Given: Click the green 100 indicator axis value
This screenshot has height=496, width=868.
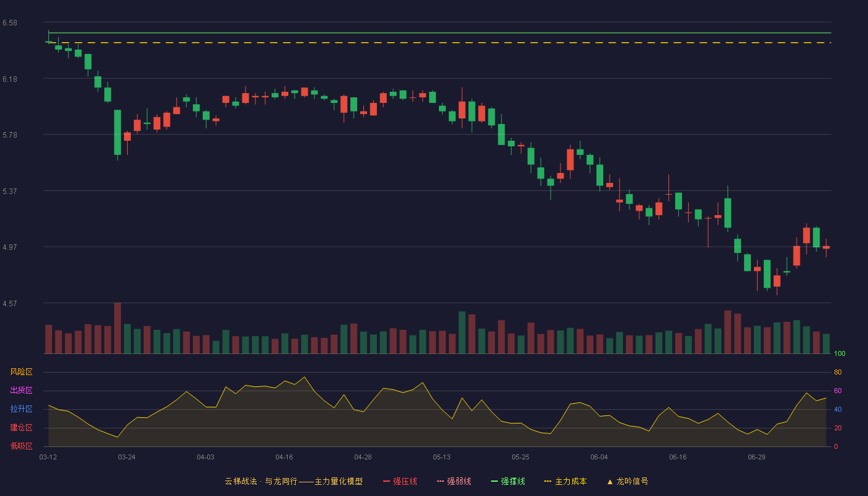Looking at the screenshot, I should point(839,353).
